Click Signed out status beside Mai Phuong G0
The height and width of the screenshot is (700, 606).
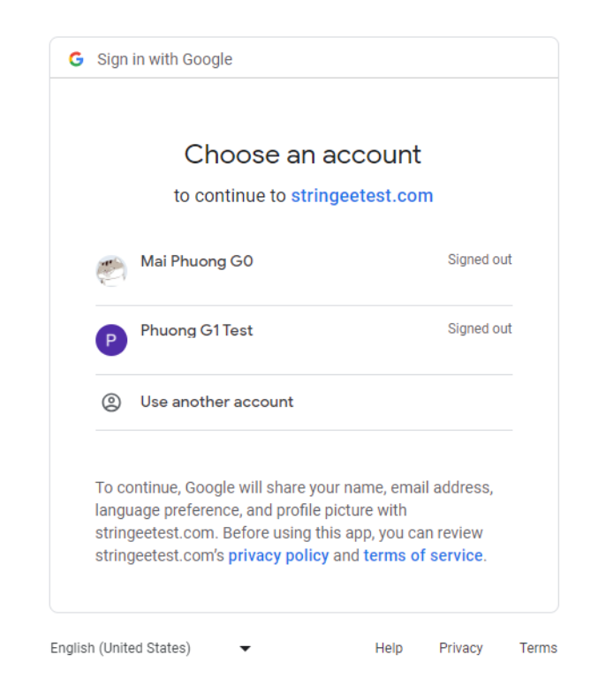pyautogui.click(x=480, y=260)
